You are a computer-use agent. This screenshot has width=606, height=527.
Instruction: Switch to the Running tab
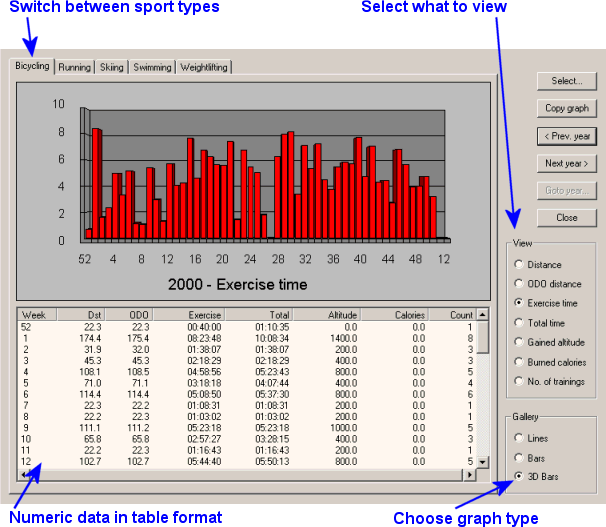[x=74, y=68]
